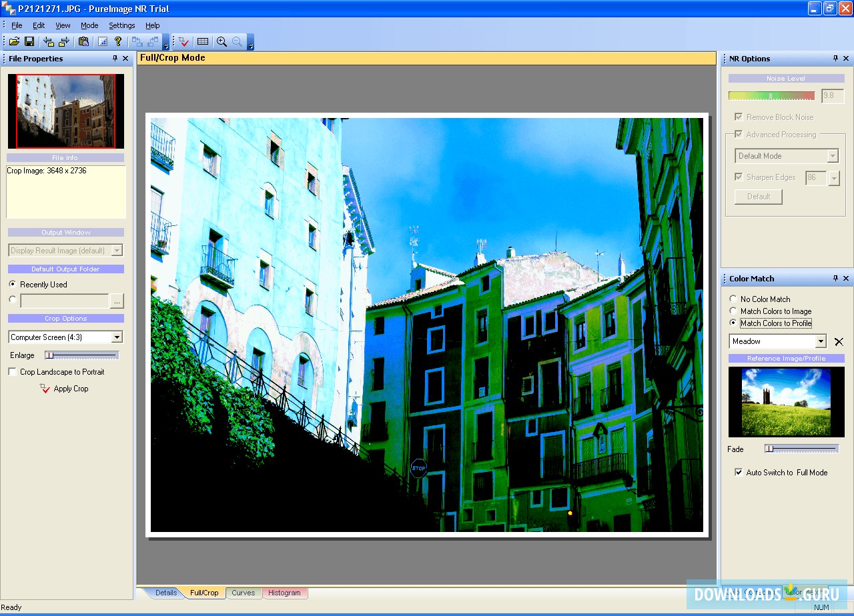This screenshot has height=616, width=854.
Task: Click the browse button for output folder
Action: 117,301
